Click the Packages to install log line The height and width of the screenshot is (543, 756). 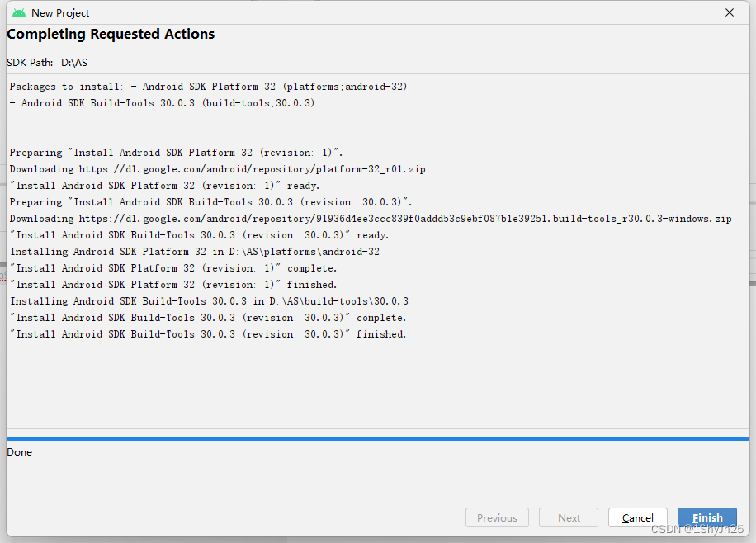point(207,86)
